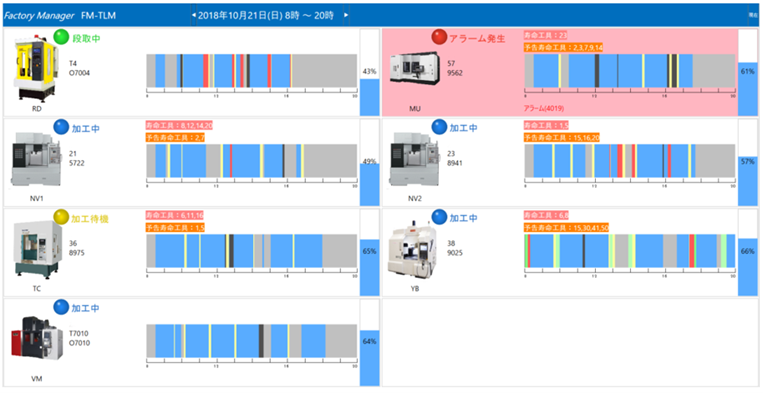The width and height of the screenshot is (763, 393).
Task: Click program number 8975 on TC
Action: (76, 253)
